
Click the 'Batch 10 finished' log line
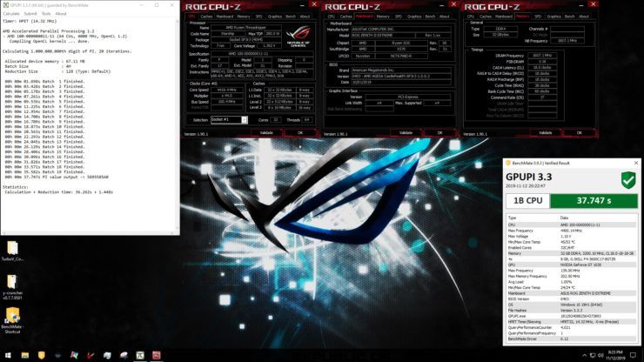44,126
